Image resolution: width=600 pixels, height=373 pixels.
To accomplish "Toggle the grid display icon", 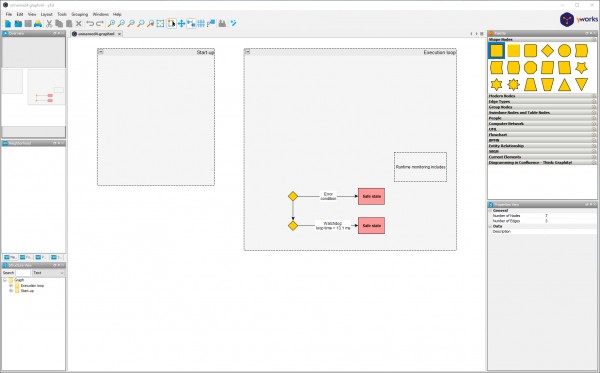I will [201, 24].
